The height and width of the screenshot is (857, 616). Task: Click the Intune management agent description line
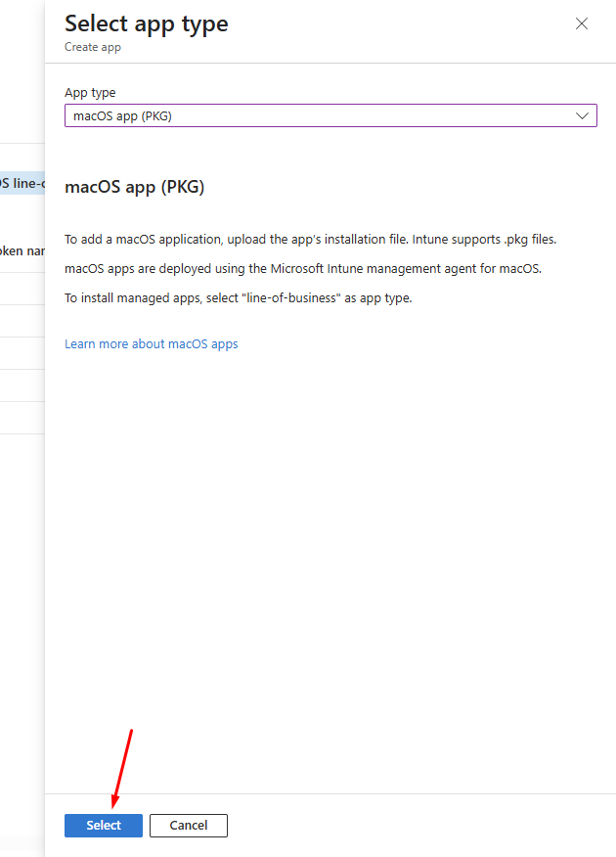click(302, 268)
